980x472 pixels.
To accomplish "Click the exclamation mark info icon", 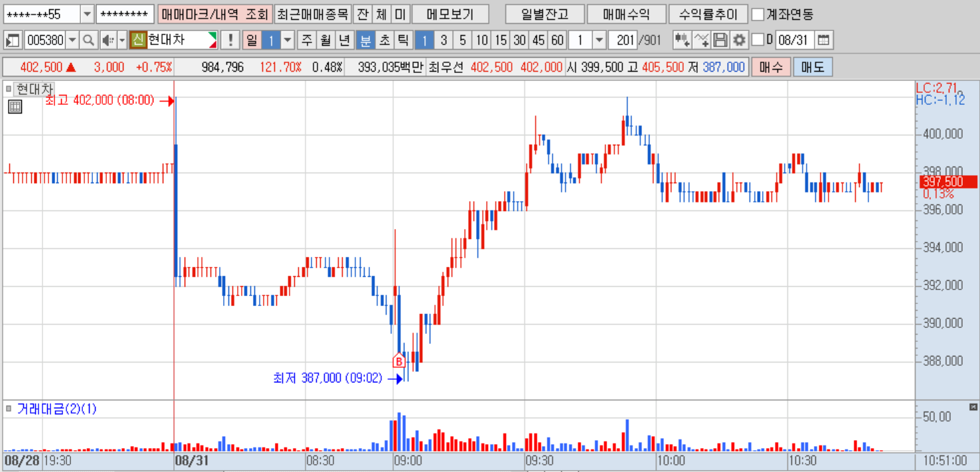I will 230,40.
